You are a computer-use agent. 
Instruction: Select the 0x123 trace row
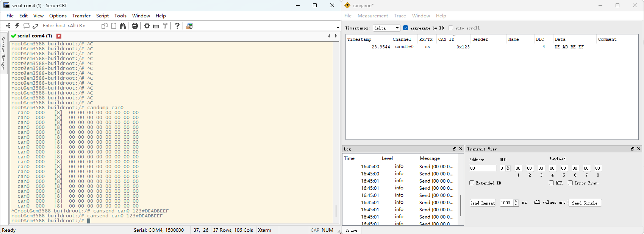(x=492, y=47)
